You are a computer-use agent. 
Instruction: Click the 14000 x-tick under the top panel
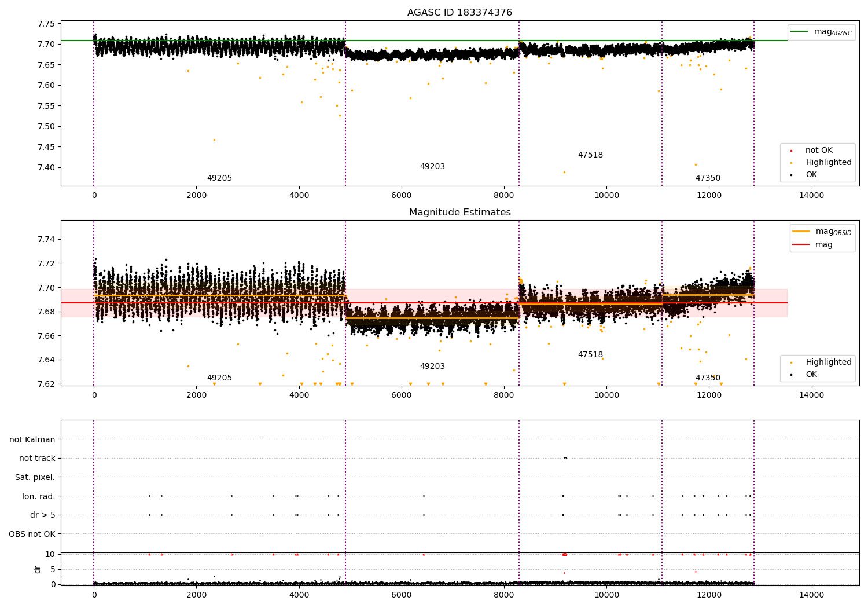(x=811, y=196)
